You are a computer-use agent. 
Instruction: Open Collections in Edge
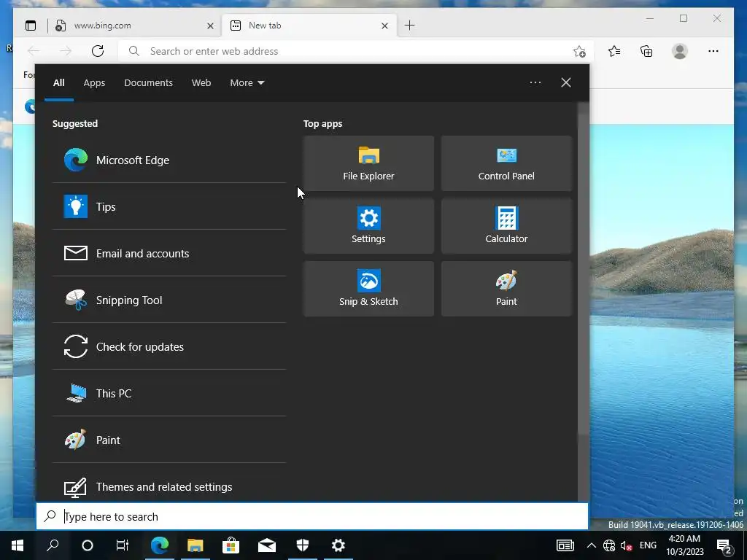pyautogui.click(x=646, y=51)
